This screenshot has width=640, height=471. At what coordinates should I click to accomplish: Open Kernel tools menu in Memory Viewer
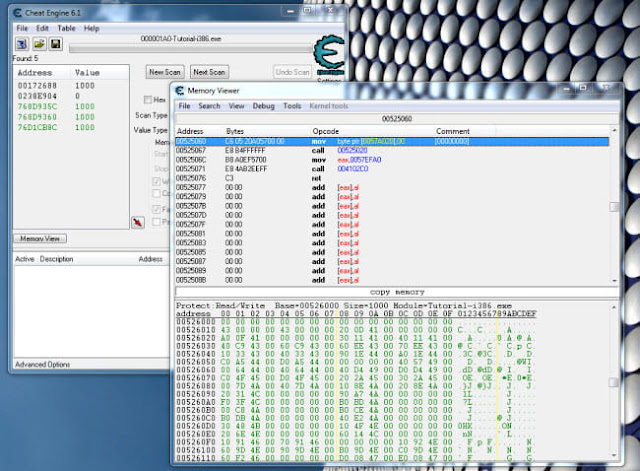coord(329,106)
